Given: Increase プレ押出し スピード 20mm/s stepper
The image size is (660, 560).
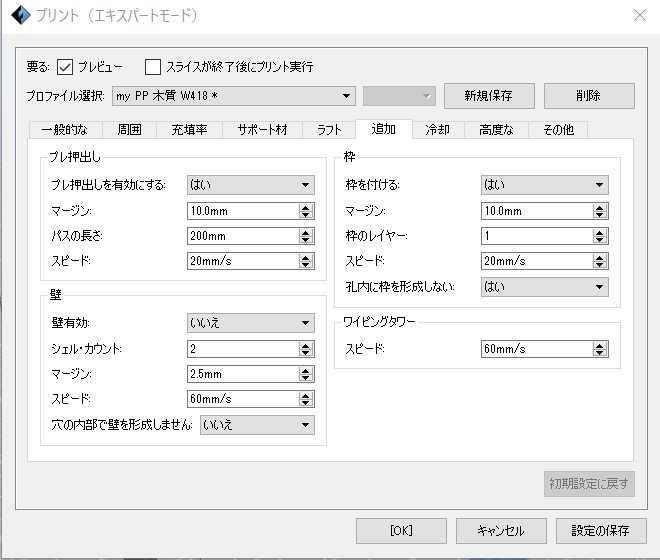Looking at the screenshot, I should pos(306,257).
